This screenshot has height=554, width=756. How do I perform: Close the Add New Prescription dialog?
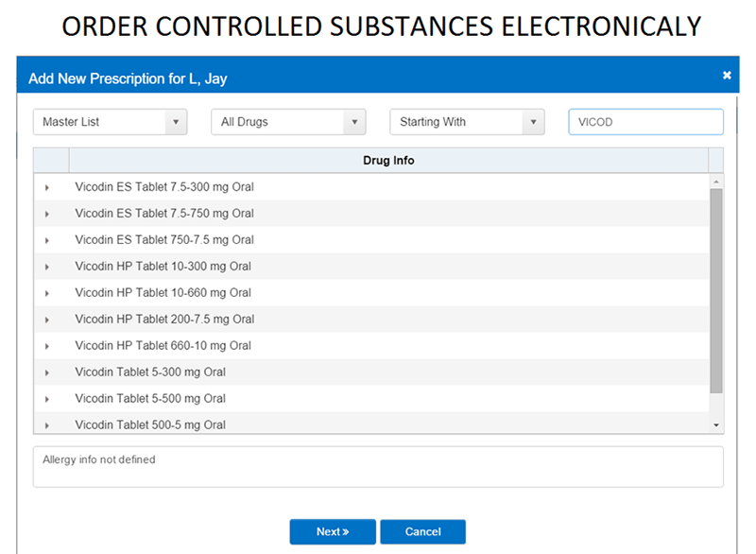(x=727, y=75)
